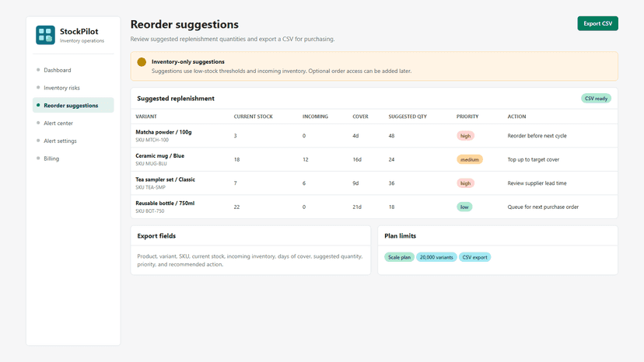The height and width of the screenshot is (362, 644).
Task: Click cover value 16d for Ceramic mug
Action: pos(357,160)
